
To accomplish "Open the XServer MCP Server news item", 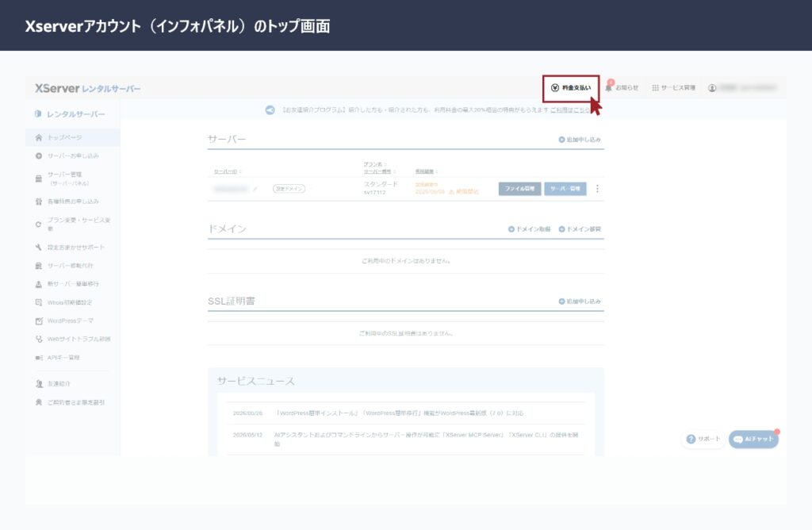I will [x=426, y=439].
